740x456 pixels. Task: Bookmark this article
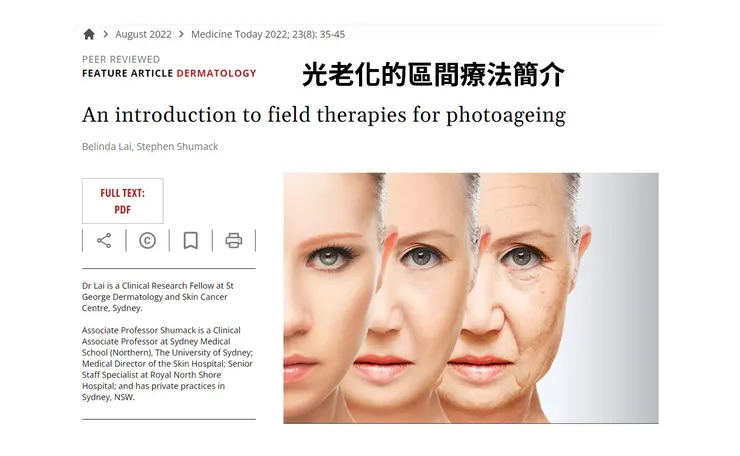click(191, 241)
